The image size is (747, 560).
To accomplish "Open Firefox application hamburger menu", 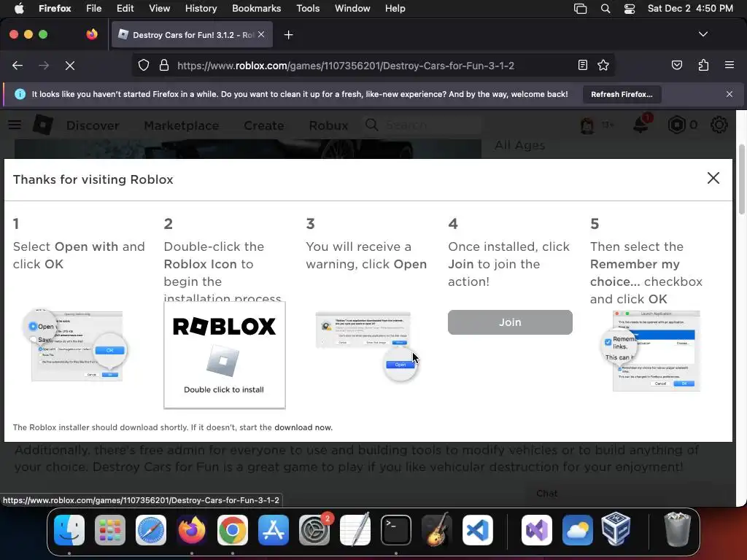I will pos(729,65).
